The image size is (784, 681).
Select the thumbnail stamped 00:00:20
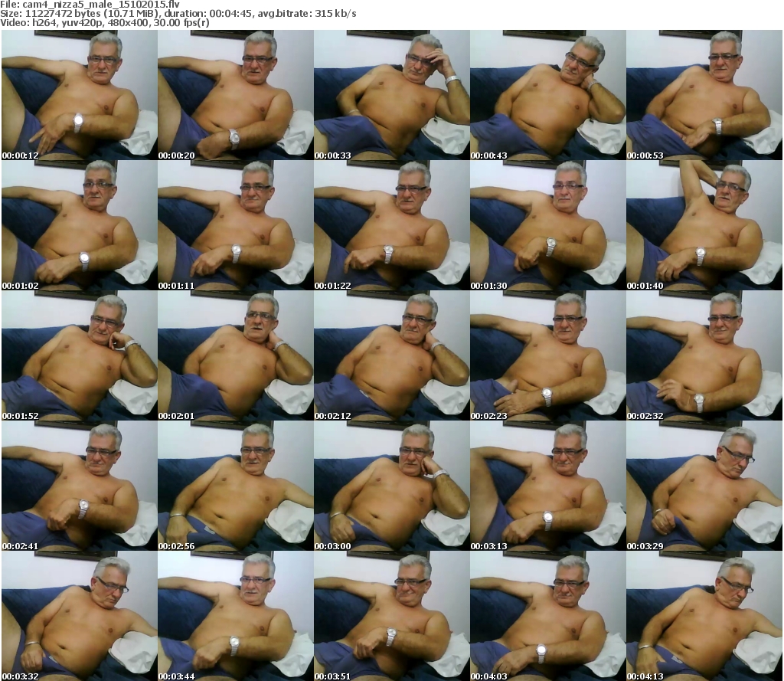[x=236, y=95]
